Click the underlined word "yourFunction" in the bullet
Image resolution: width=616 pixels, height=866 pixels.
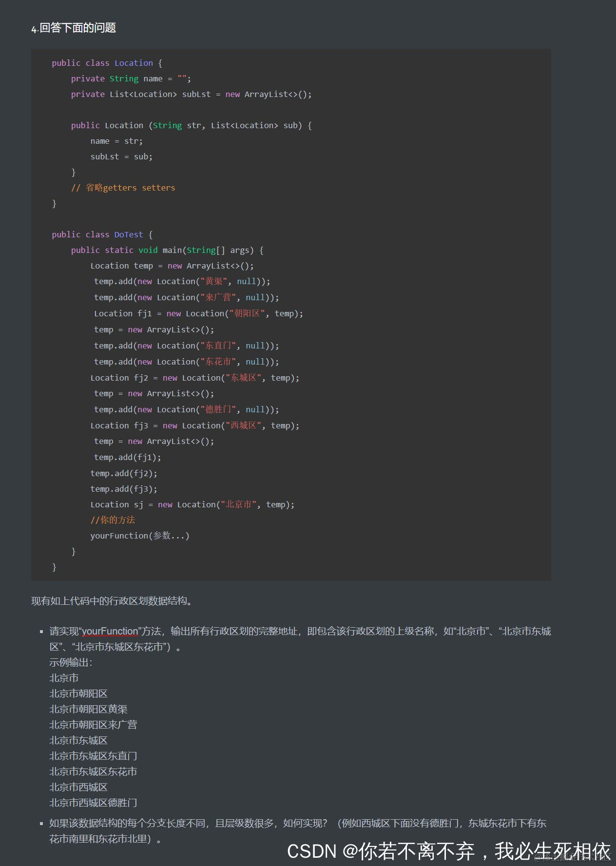[x=110, y=631]
